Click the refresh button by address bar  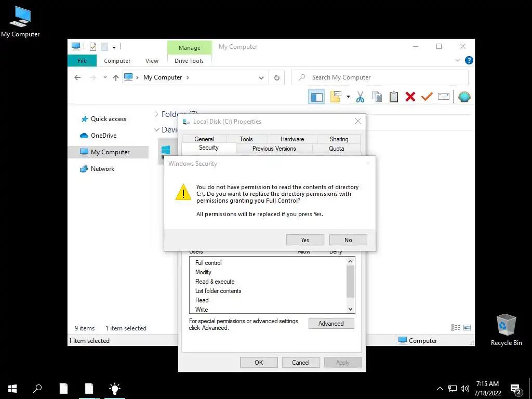277,78
